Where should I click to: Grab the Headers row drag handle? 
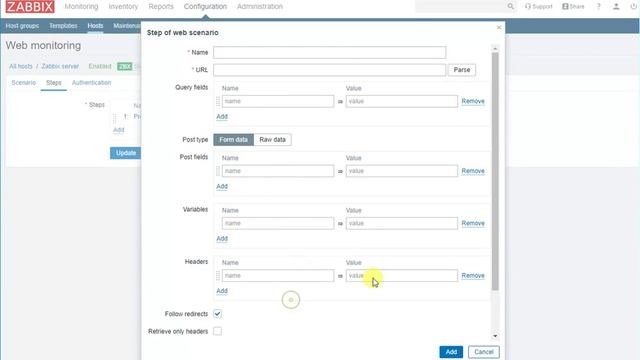click(218, 276)
